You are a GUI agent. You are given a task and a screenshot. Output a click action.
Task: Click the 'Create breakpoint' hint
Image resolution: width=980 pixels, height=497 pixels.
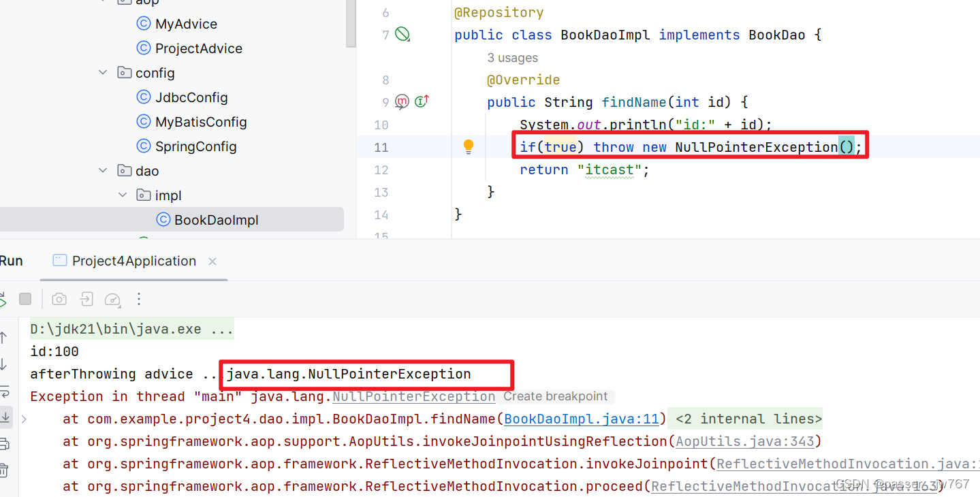click(555, 396)
